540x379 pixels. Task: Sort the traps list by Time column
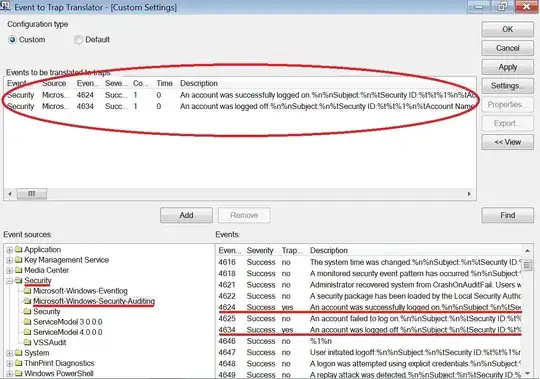tap(164, 84)
